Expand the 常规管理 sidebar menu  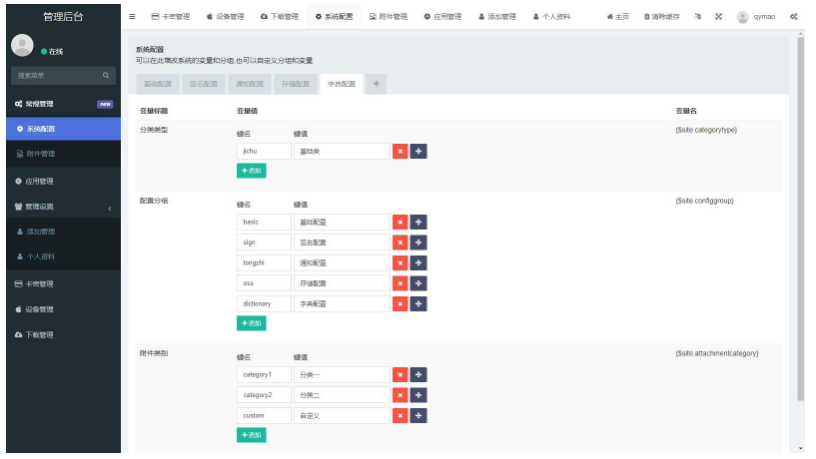tap(62, 103)
